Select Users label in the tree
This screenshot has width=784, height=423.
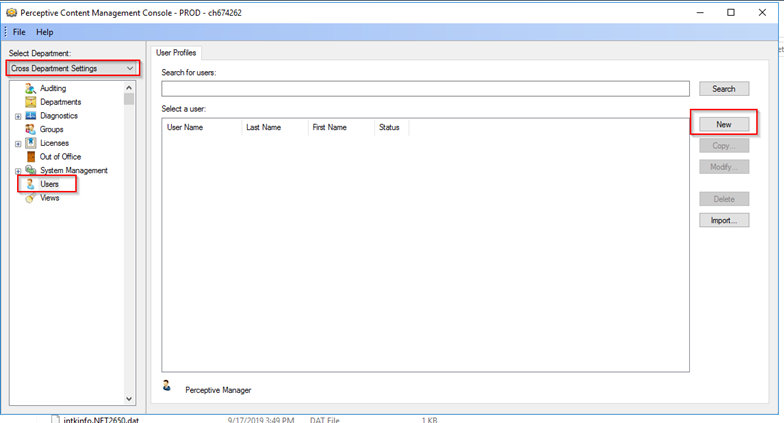(x=50, y=184)
